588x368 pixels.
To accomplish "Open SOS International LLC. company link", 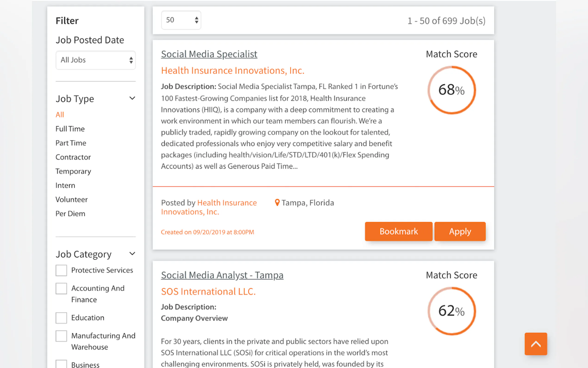I will [x=208, y=292].
